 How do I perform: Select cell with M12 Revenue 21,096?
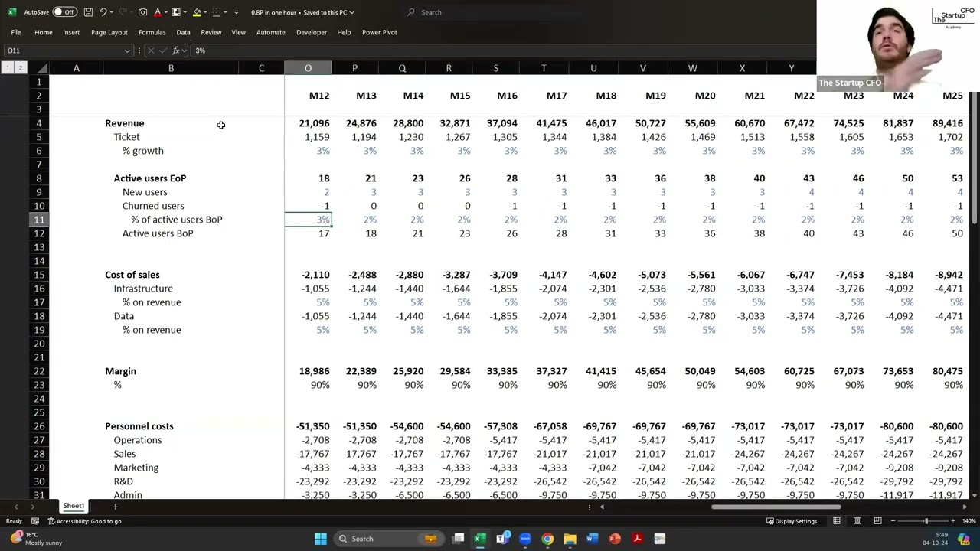coord(308,123)
